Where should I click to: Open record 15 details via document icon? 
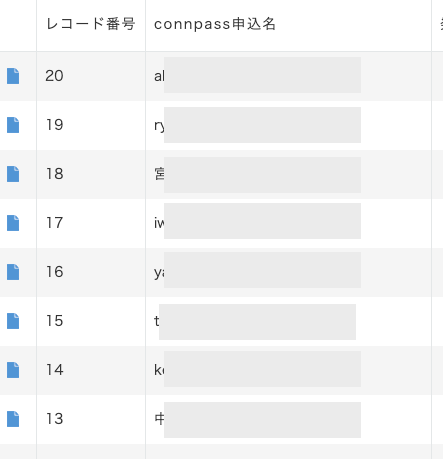coord(13,321)
